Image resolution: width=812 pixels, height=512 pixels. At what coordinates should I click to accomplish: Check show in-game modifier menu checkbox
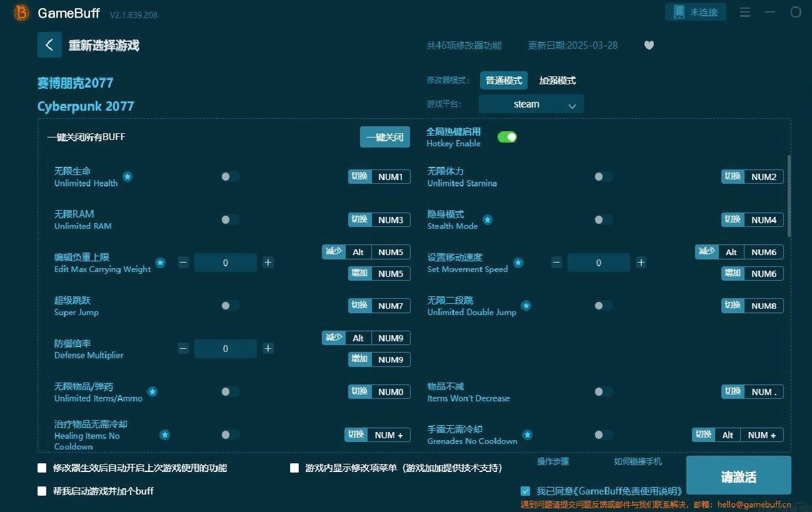pos(294,468)
